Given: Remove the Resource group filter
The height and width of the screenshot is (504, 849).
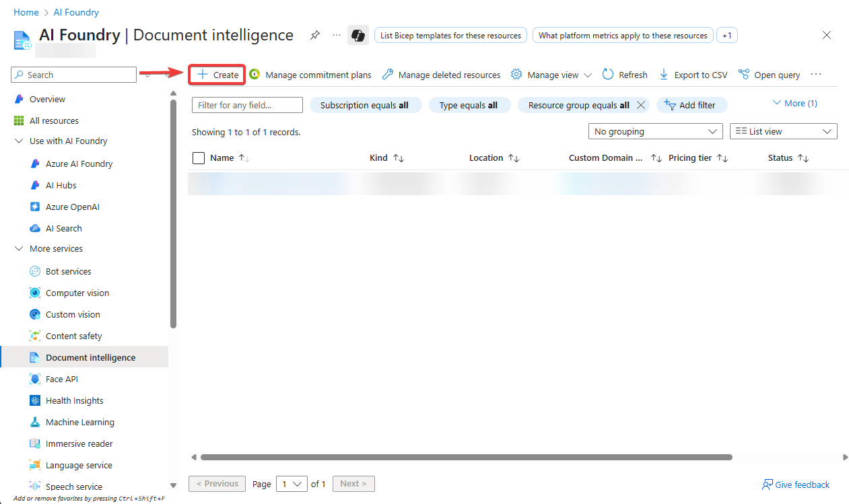Looking at the screenshot, I should coord(641,105).
